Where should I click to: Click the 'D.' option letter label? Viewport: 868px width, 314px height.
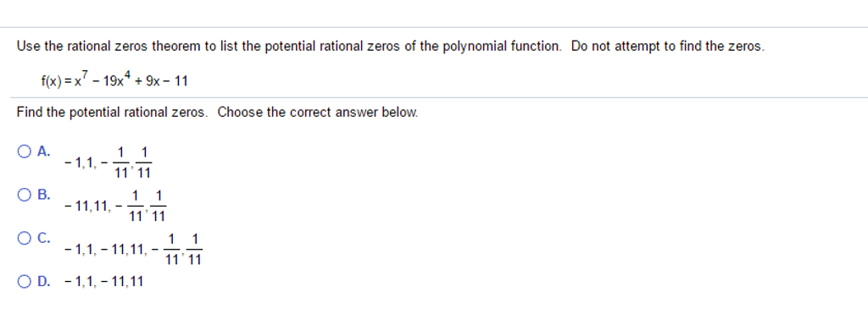(x=44, y=282)
